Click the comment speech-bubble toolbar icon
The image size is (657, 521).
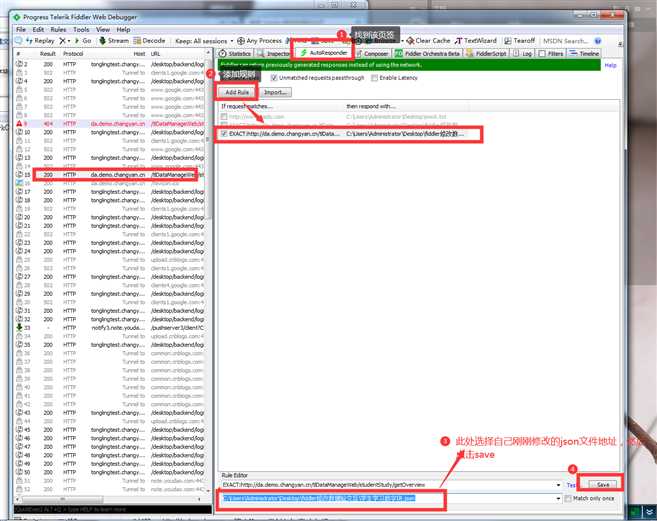[18, 41]
